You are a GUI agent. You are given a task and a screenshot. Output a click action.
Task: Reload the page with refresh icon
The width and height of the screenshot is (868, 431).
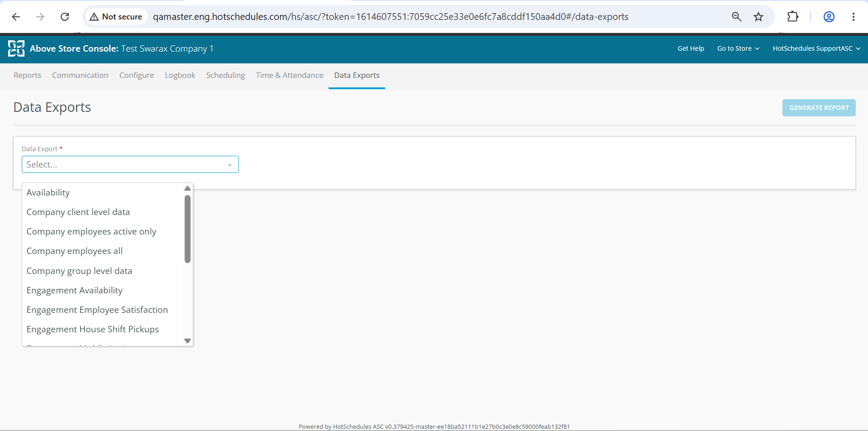pos(65,17)
